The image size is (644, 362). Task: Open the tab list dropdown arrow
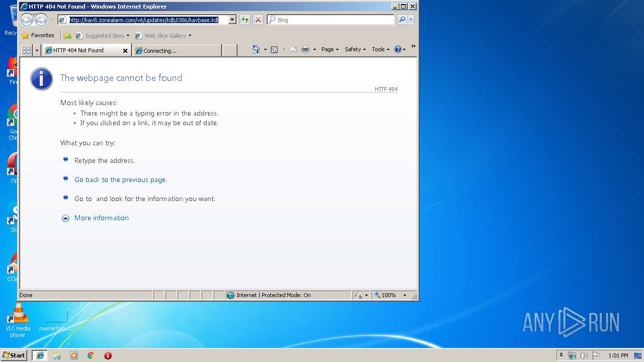(x=37, y=50)
